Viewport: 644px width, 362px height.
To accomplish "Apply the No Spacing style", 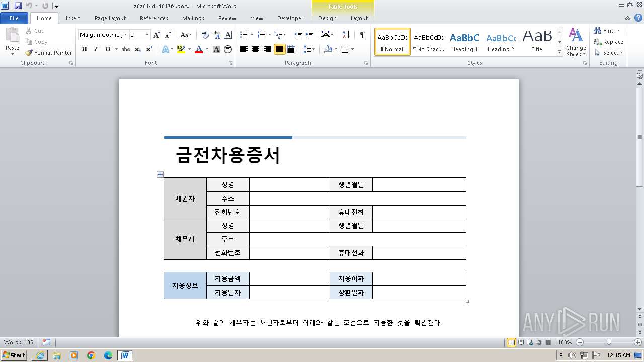I will pos(428,42).
